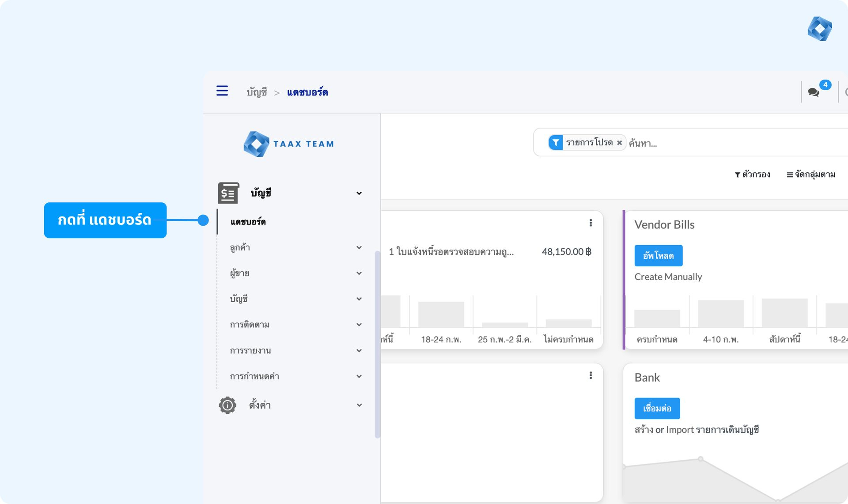Click บัญชี in the breadcrumb
Viewport: 848px width, 504px height.
pyautogui.click(x=257, y=92)
